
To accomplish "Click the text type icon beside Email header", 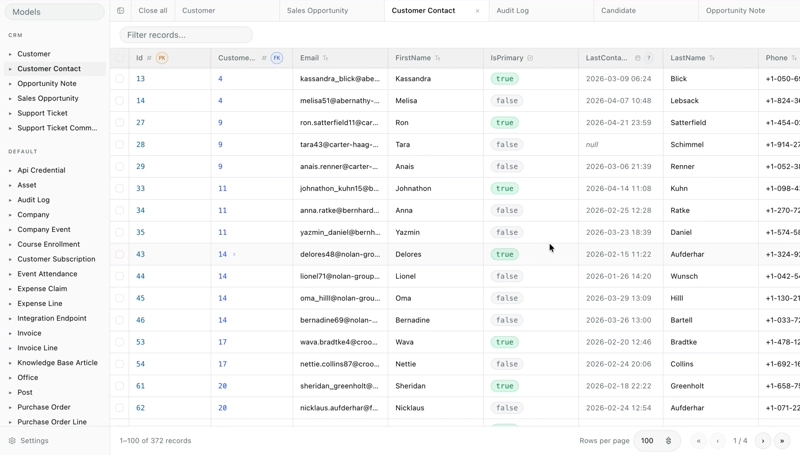I will pyautogui.click(x=326, y=58).
